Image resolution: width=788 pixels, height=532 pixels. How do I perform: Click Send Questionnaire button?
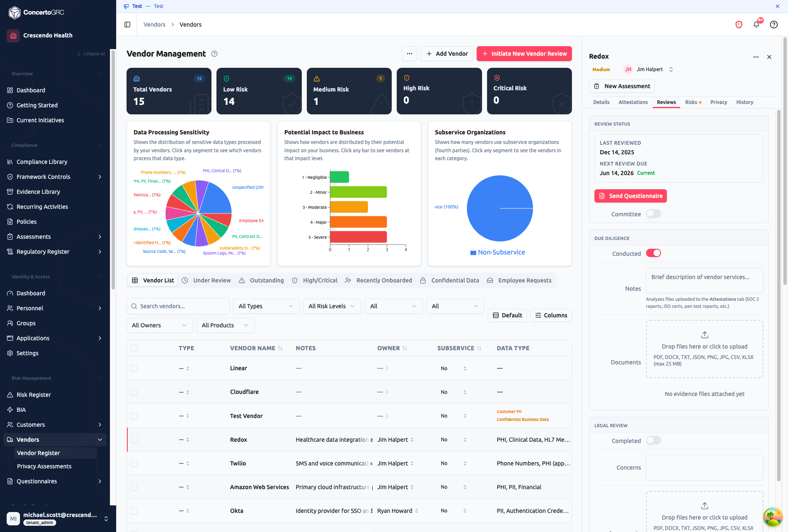(630, 196)
